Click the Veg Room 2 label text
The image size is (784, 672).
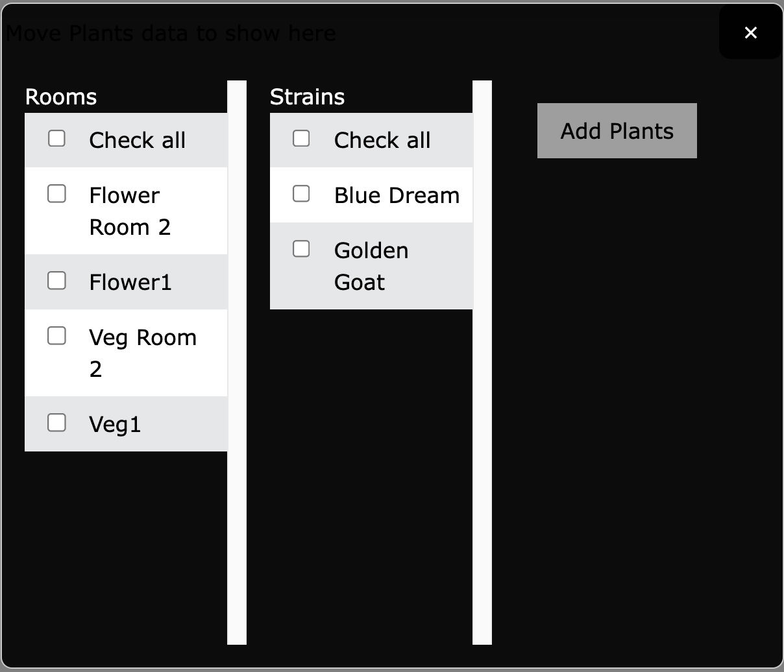[x=143, y=353]
